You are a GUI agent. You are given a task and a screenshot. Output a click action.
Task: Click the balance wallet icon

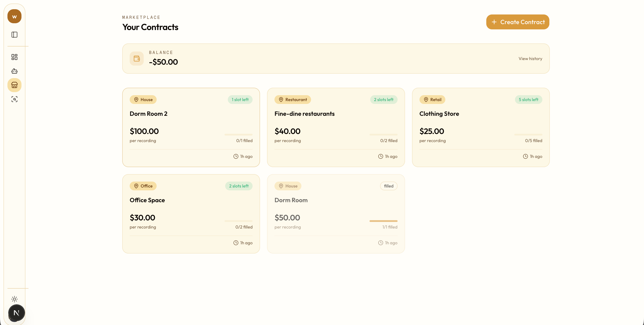pos(136,59)
